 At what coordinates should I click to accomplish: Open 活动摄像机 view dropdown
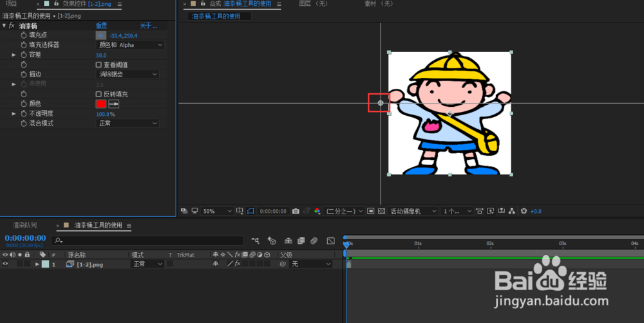click(x=413, y=211)
